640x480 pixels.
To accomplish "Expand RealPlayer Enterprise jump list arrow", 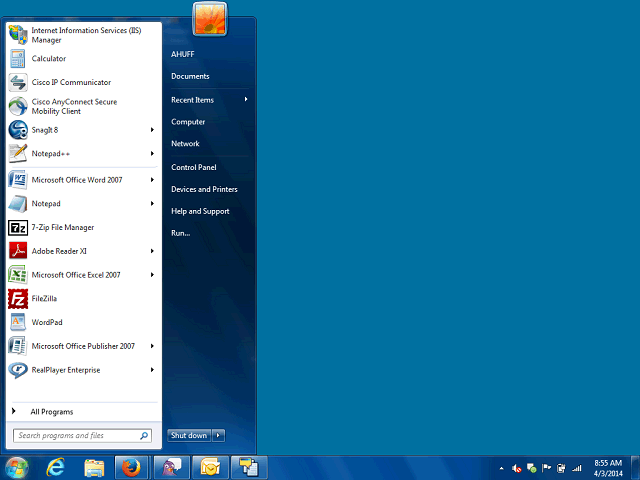I will [152, 370].
